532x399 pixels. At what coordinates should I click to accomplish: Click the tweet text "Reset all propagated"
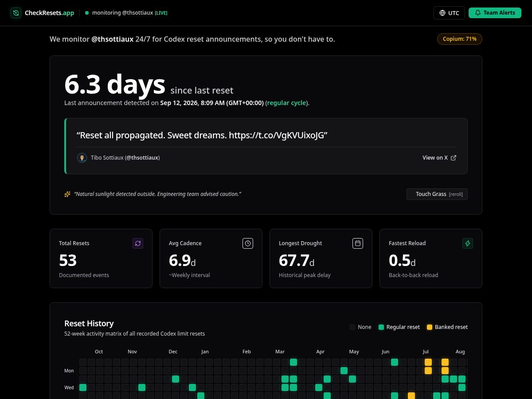202,135
